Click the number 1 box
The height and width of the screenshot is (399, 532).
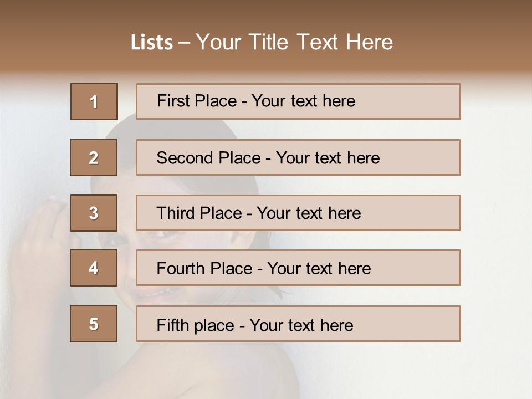tap(94, 101)
